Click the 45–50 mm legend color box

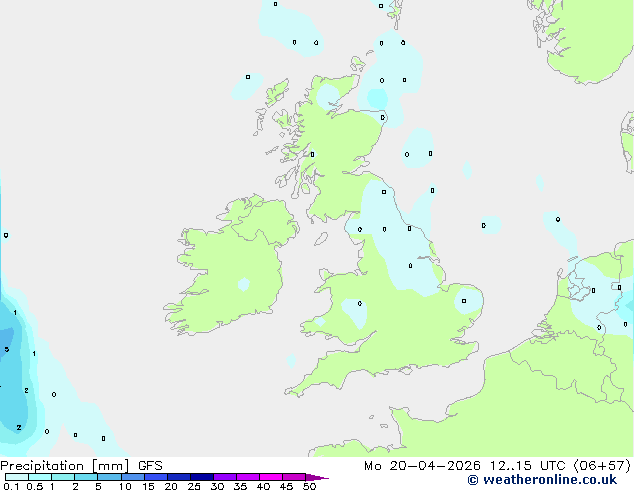(294, 477)
